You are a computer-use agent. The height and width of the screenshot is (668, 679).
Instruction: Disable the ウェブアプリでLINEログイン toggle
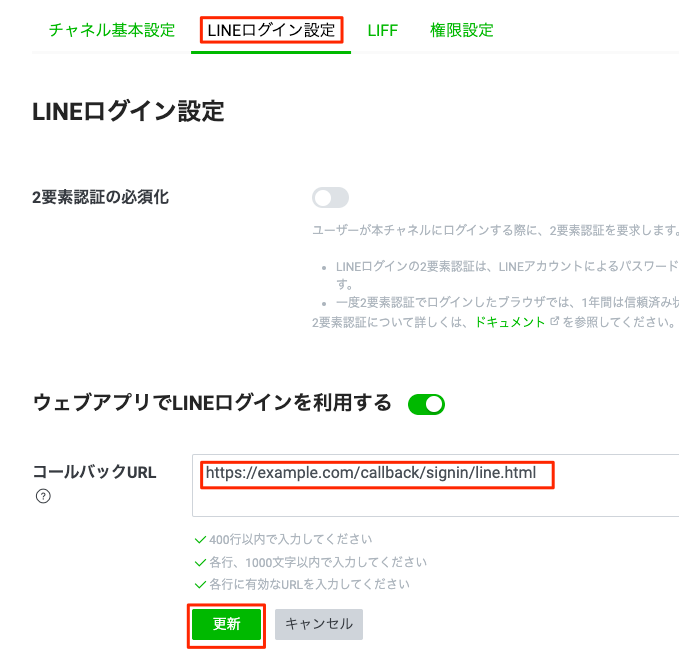click(426, 404)
